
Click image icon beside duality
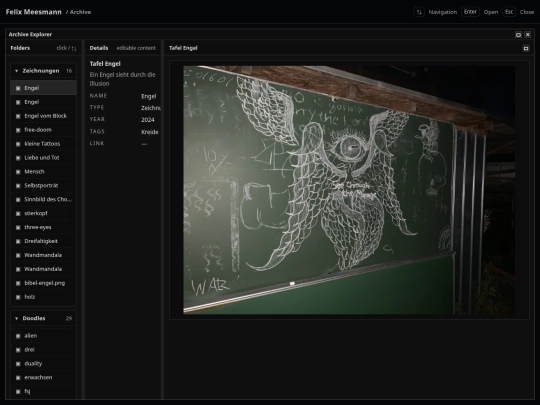[x=18, y=364]
